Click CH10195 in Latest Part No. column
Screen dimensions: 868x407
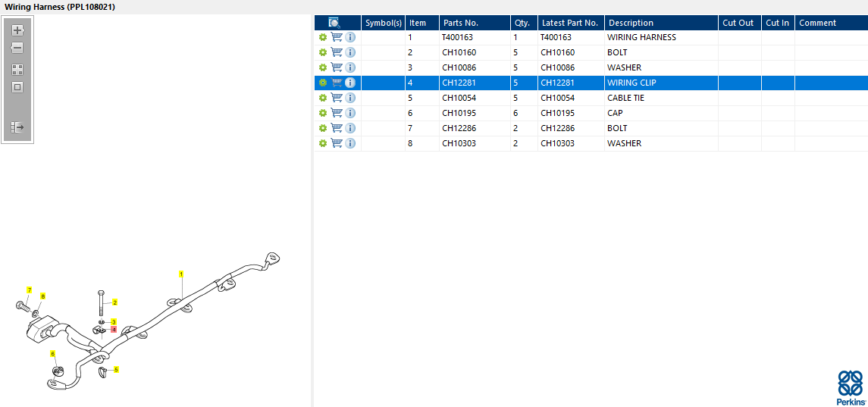tap(557, 113)
